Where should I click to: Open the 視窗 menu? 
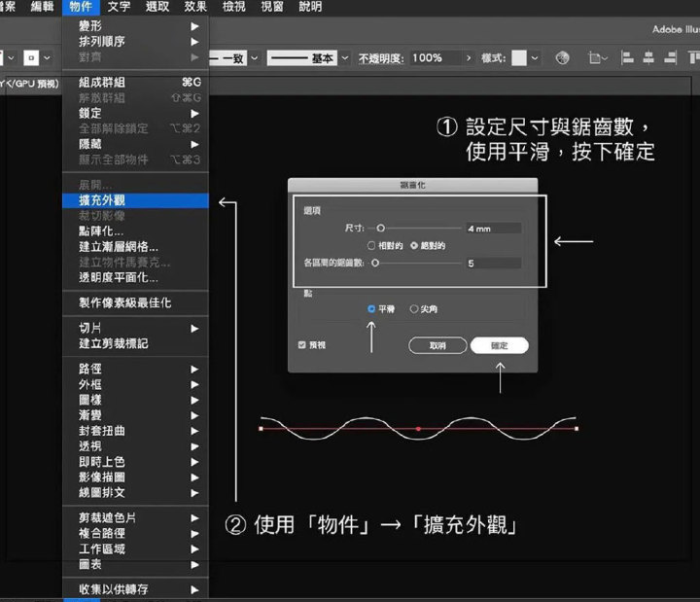(272, 7)
